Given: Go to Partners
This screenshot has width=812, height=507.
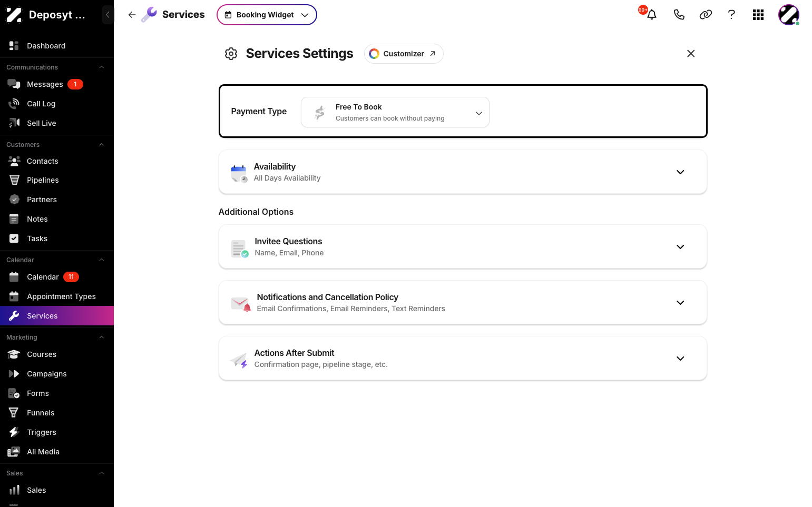Looking at the screenshot, I should (x=57, y=200).
